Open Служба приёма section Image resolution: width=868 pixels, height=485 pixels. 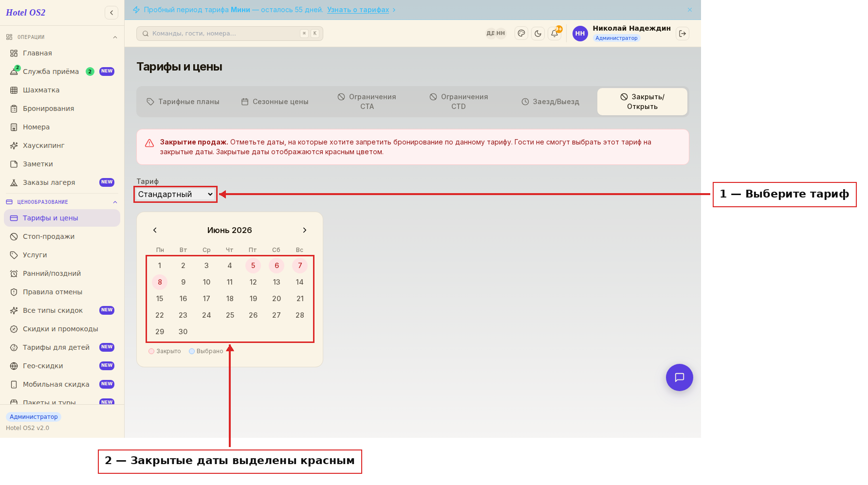(62, 72)
